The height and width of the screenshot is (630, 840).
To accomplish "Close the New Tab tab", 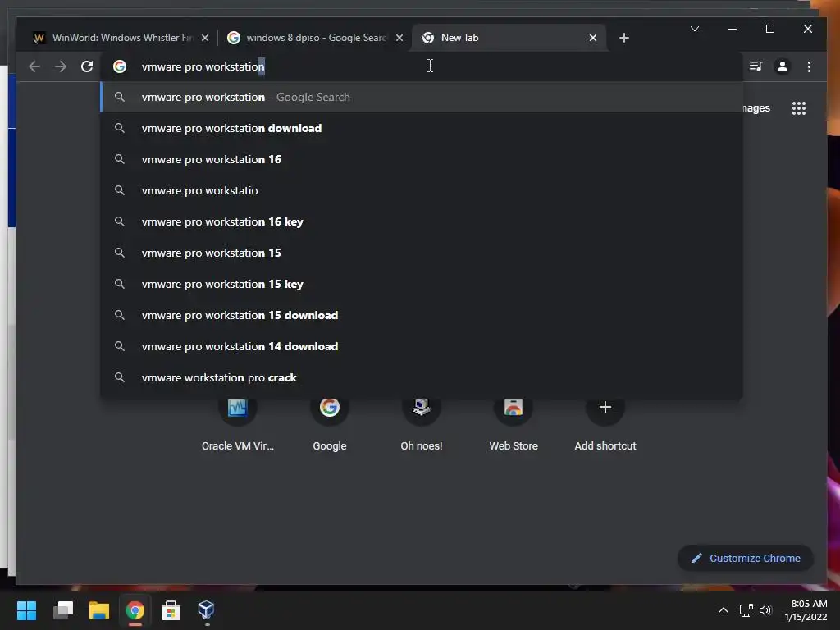I will [593, 38].
